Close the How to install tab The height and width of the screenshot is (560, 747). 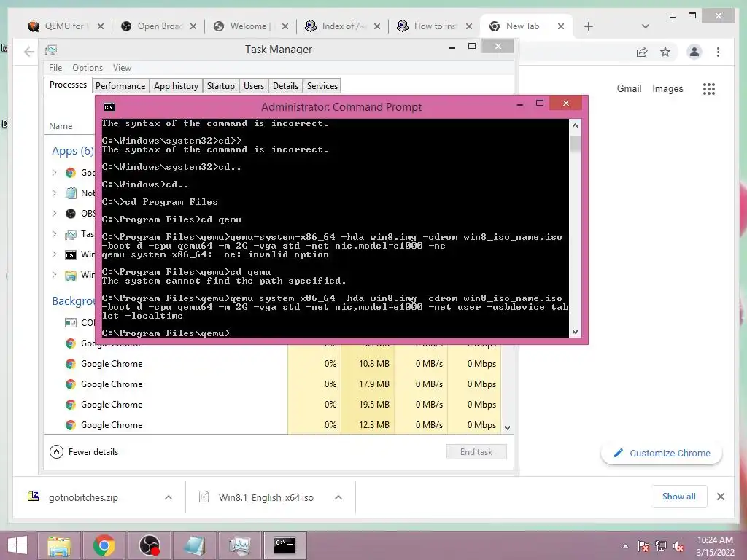[469, 26]
